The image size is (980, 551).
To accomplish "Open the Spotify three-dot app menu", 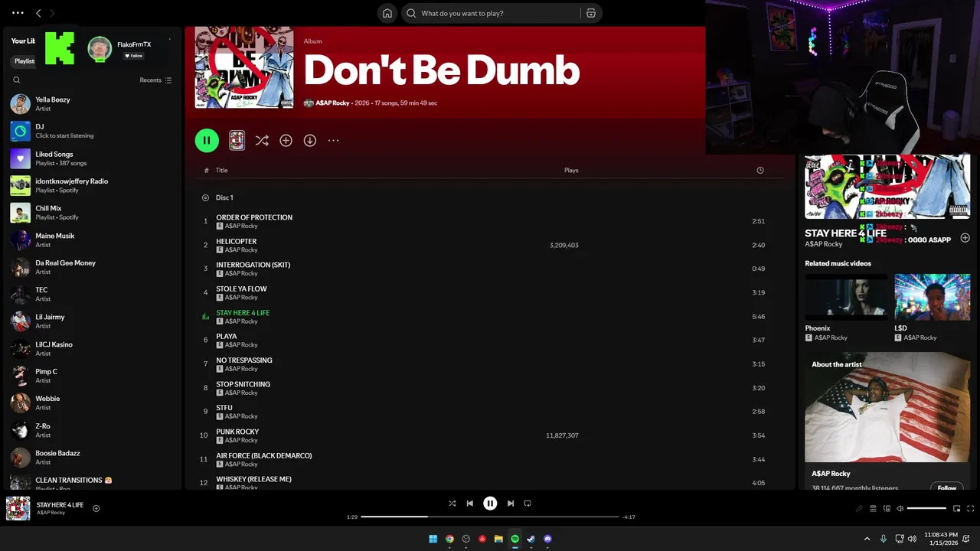I will coord(18,13).
